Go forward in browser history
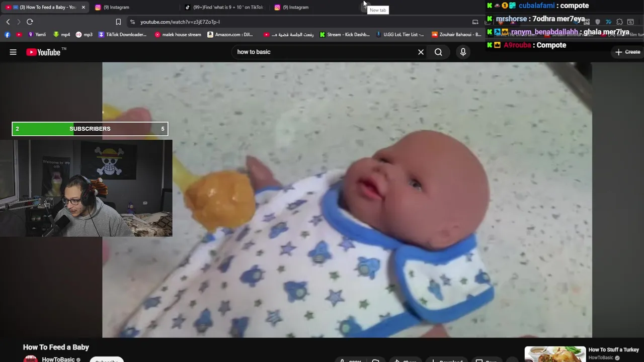Viewport: 644px width, 362px height. (x=19, y=22)
